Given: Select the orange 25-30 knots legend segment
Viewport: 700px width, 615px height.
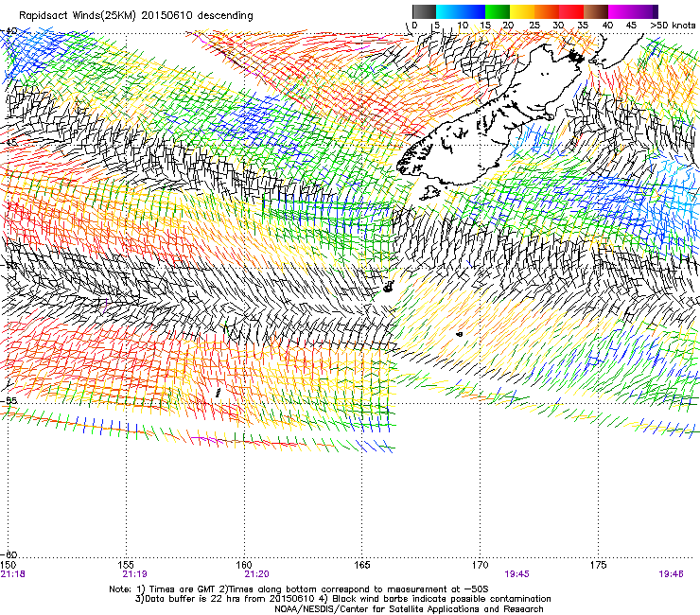Looking at the screenshot, I should [x=547, y=11].
